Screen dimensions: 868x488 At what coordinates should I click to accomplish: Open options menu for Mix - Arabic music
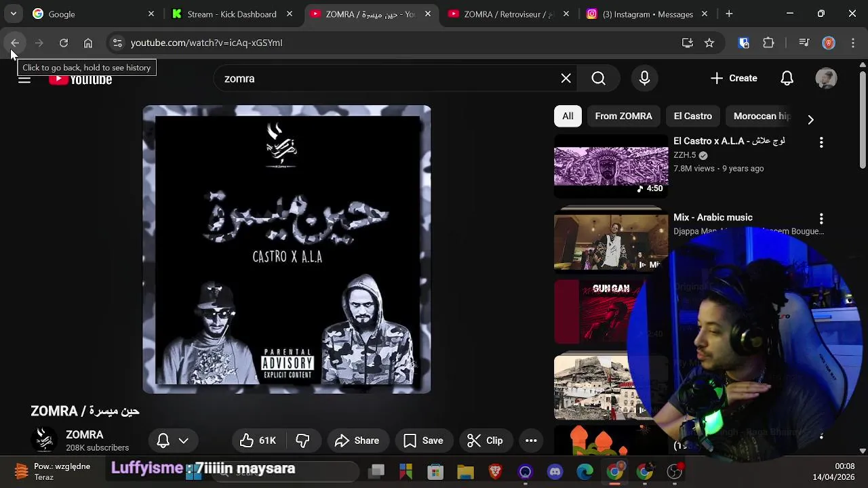tap(821, 219)
